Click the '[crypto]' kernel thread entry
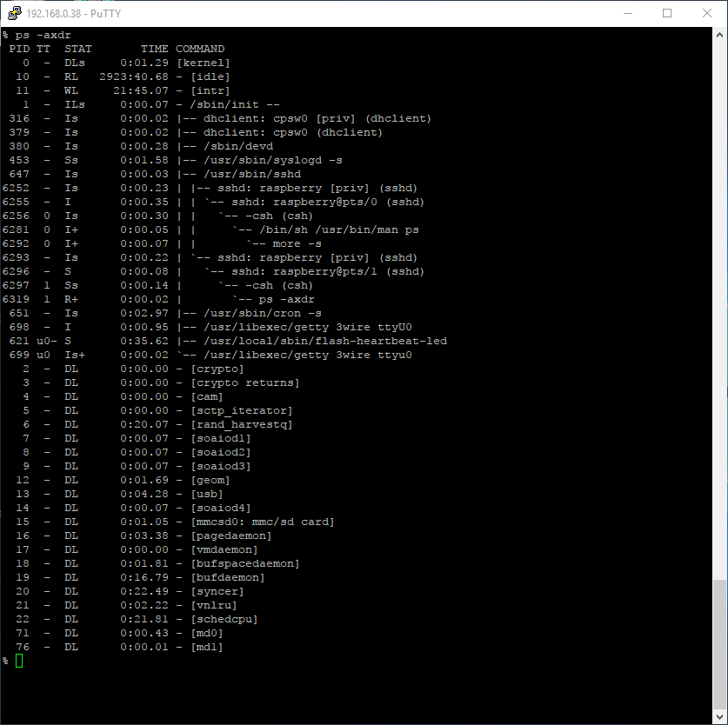The height and width of the screenshot is (725, 728). (217, 369)
